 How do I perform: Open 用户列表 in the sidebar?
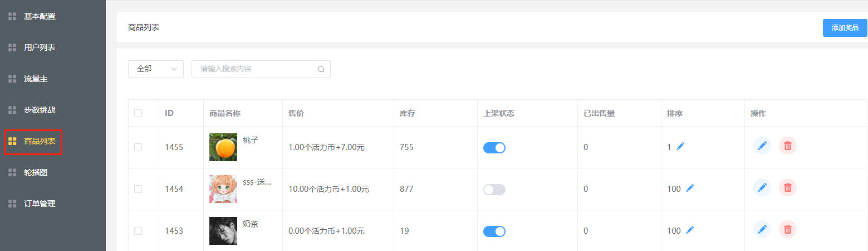40,47
